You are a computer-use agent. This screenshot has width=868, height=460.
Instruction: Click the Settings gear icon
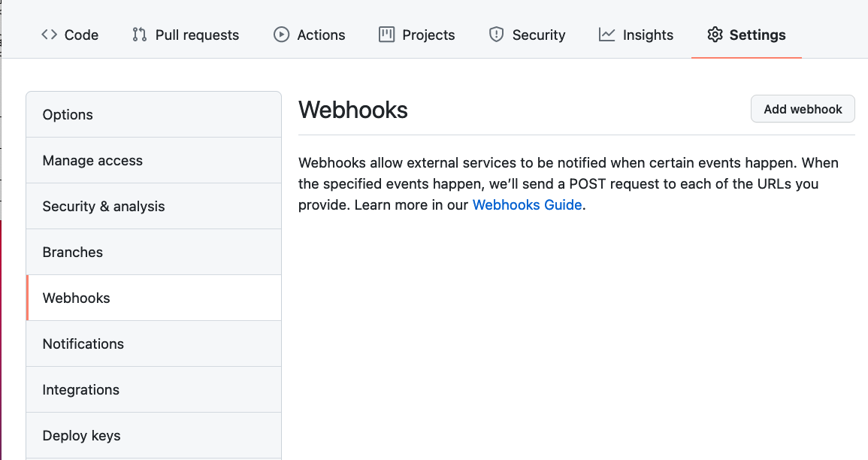coord(715,35)
